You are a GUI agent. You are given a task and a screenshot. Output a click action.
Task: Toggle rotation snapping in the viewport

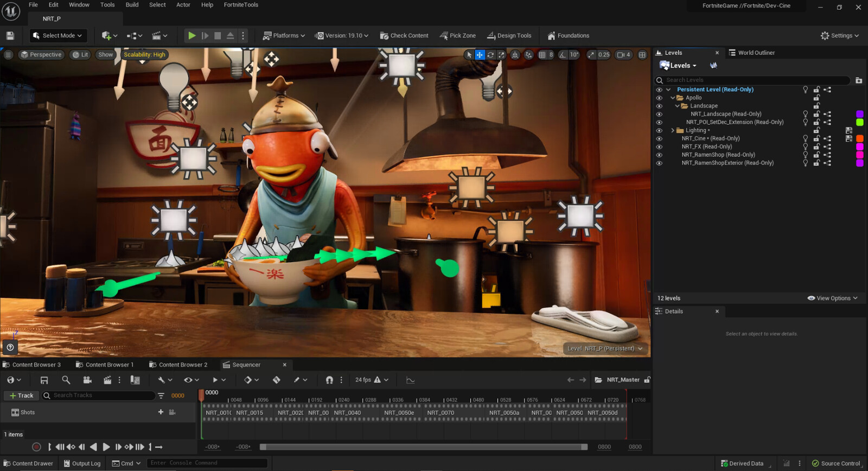click(563, 55)
